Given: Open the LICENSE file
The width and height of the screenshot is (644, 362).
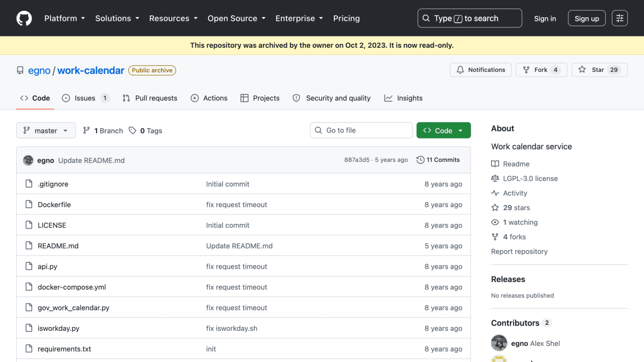Looking at the screenshot, I should coord(52,225).
